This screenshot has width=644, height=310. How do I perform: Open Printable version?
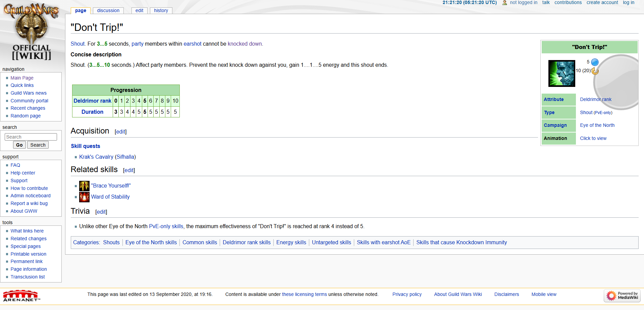[29, 254]
